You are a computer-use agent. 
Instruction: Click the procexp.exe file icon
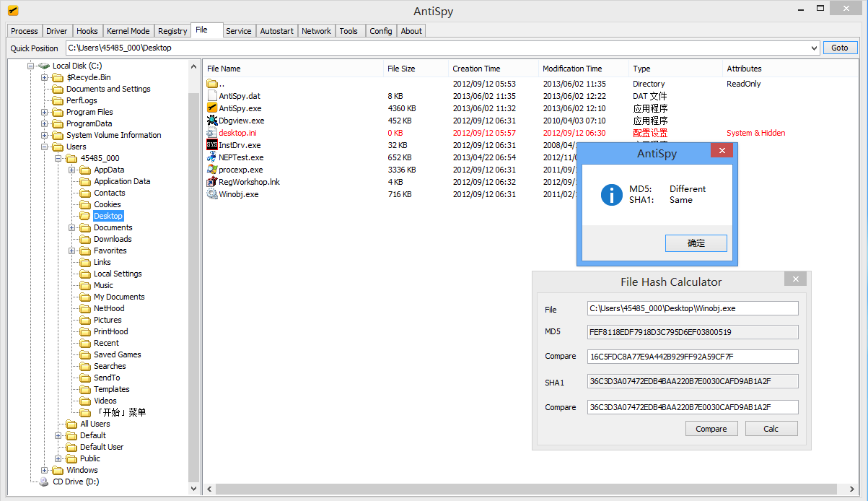click(212, 170)
